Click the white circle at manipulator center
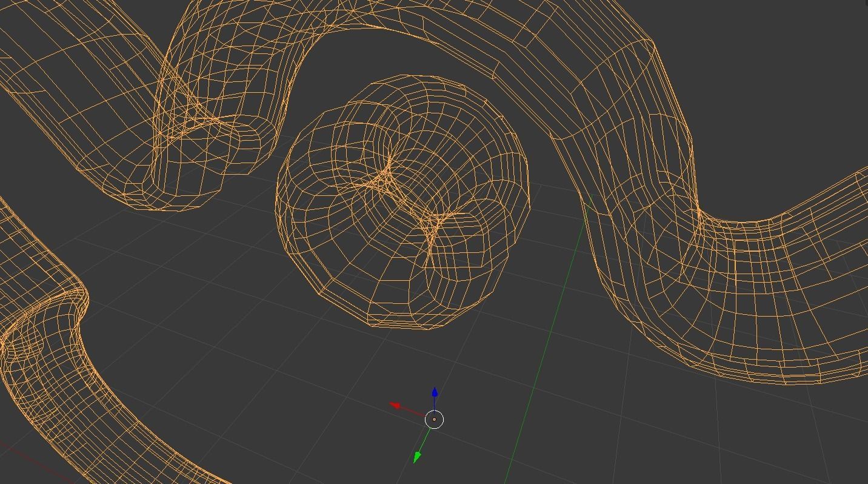This screenshot has width=868, height=484. click(435, 419)
